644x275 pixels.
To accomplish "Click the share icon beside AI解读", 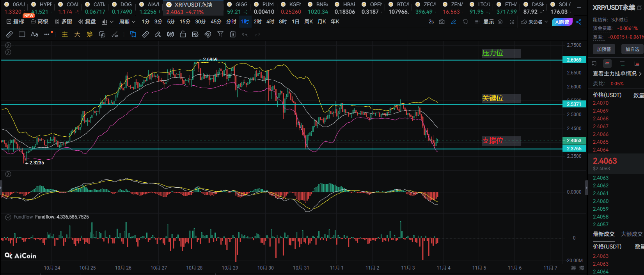I will coord(578,22).
